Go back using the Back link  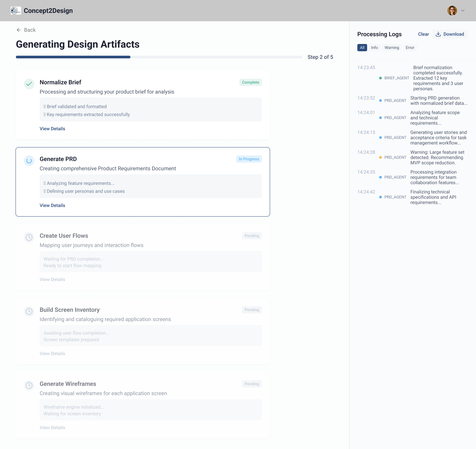coord(26,30)
